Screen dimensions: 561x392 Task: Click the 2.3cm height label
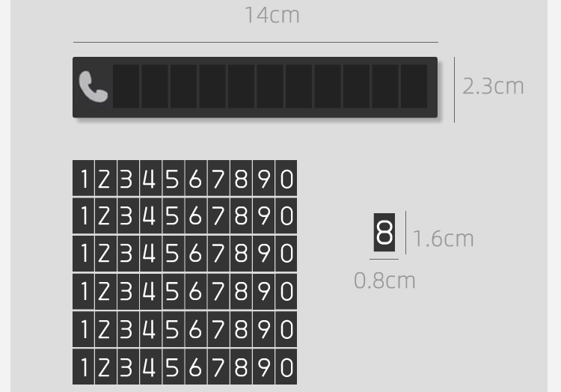(x=493, y=86)
